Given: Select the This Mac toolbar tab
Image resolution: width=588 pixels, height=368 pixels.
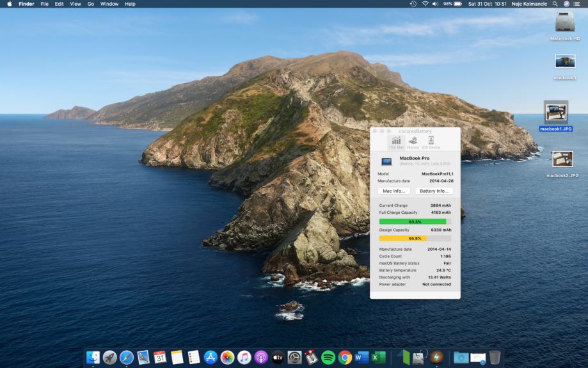Looking at the screenshot, I should point(396,142).
